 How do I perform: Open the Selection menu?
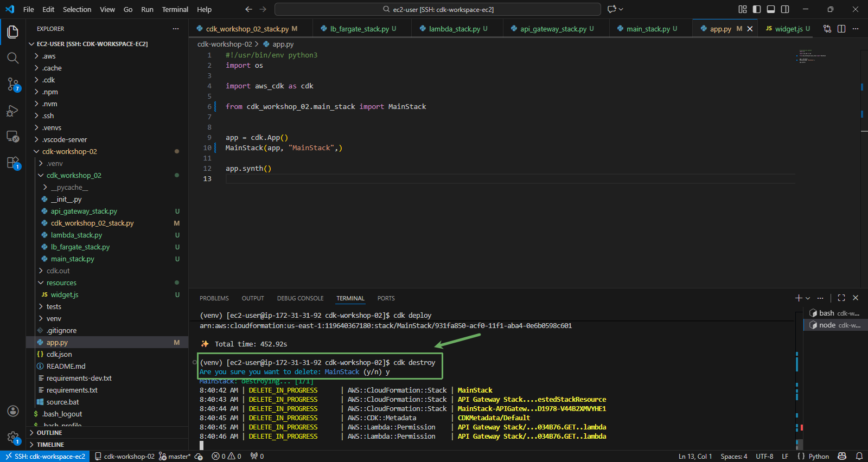click(77, 9)
